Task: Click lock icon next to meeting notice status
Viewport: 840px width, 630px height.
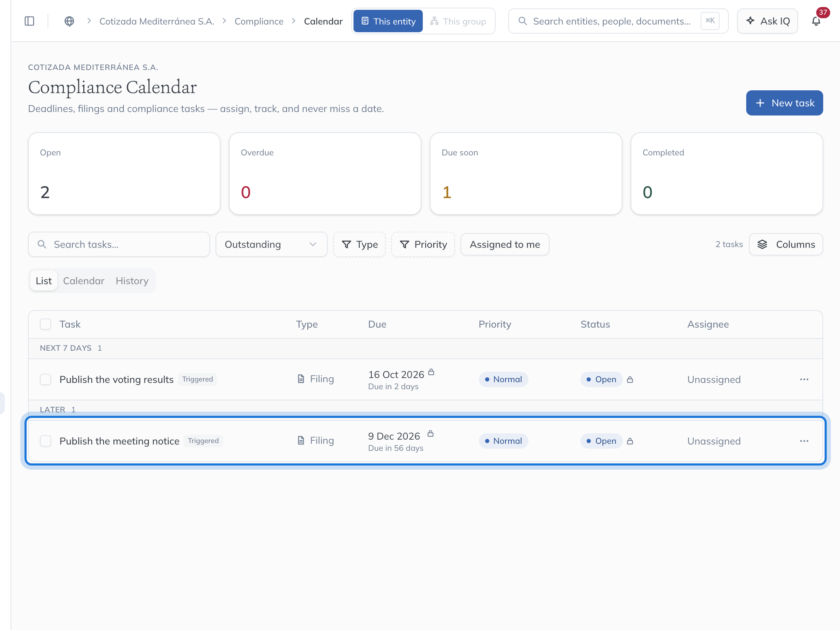Action: coord(630,441)
